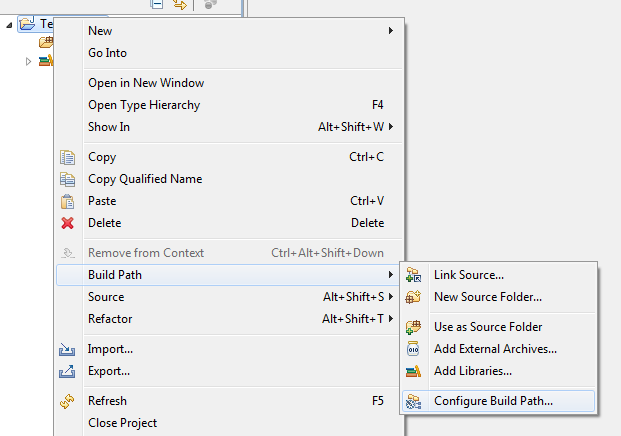Click the Export icon
The height and width of the screenshot is (436, 621).
[68, 371]
